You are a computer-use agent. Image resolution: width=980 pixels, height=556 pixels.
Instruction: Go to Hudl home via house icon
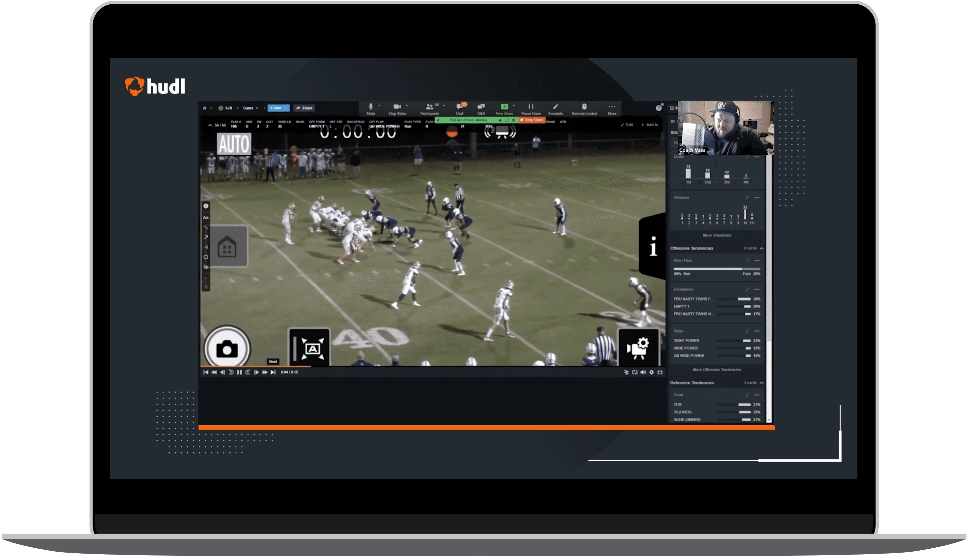pyautogui.click(x=204, y=108)
